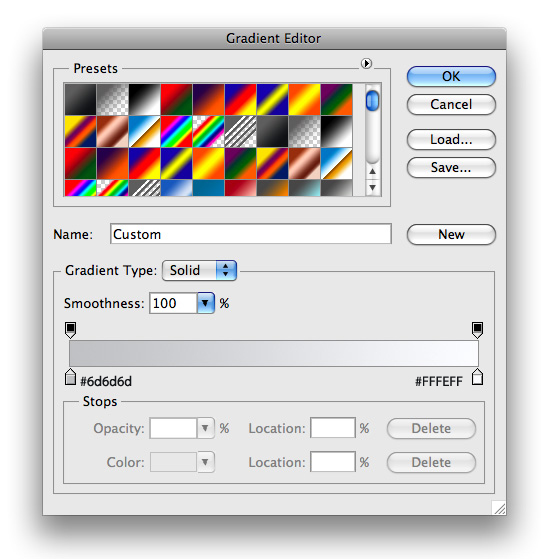Screen dimensions: 541x559
Task: Pick the top-row blue-yellow-blue preset
Action: click(x=273, y=99)
